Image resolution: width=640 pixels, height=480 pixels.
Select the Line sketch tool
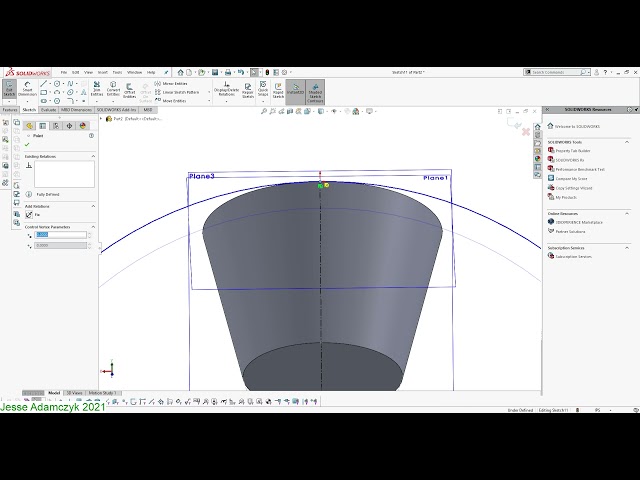point(44,83)
